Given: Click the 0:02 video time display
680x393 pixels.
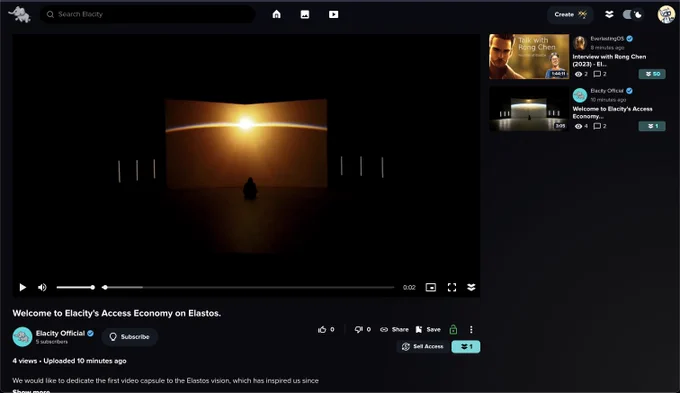Looking at the screenshot, I should (409, 287).
